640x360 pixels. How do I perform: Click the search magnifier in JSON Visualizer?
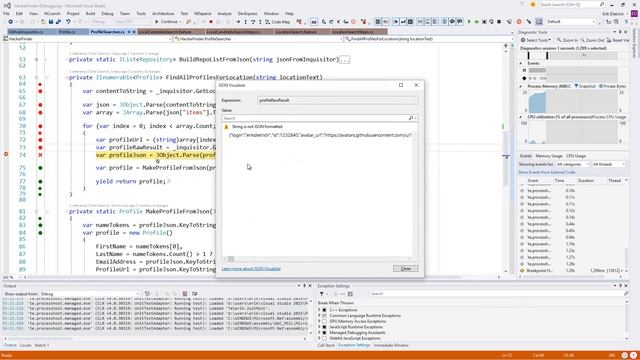tap(411, 118)
